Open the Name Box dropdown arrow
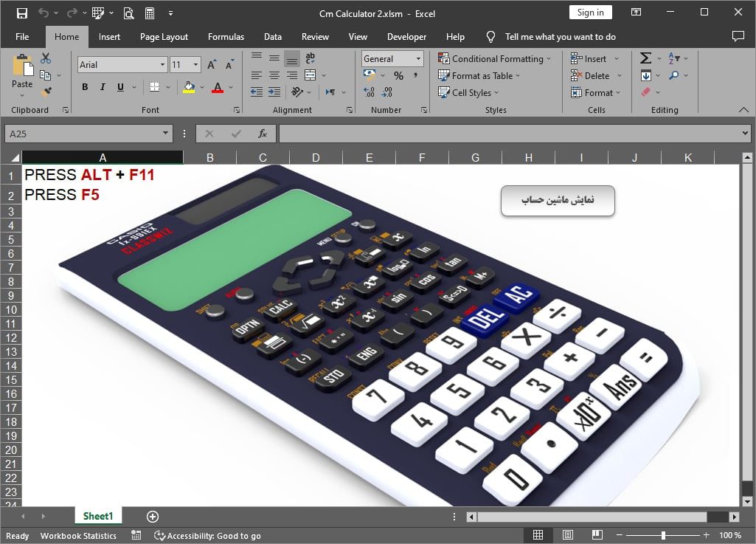 (165, 134)
